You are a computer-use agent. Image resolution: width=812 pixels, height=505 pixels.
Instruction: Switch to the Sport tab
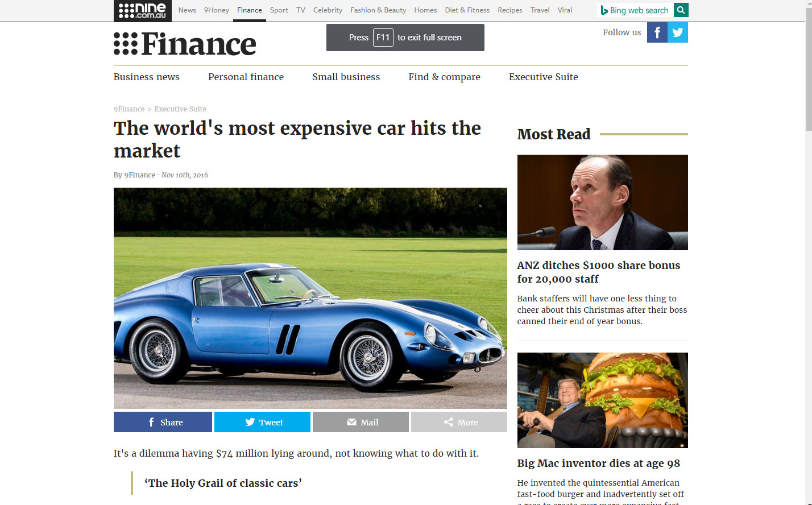pos(279,10)
